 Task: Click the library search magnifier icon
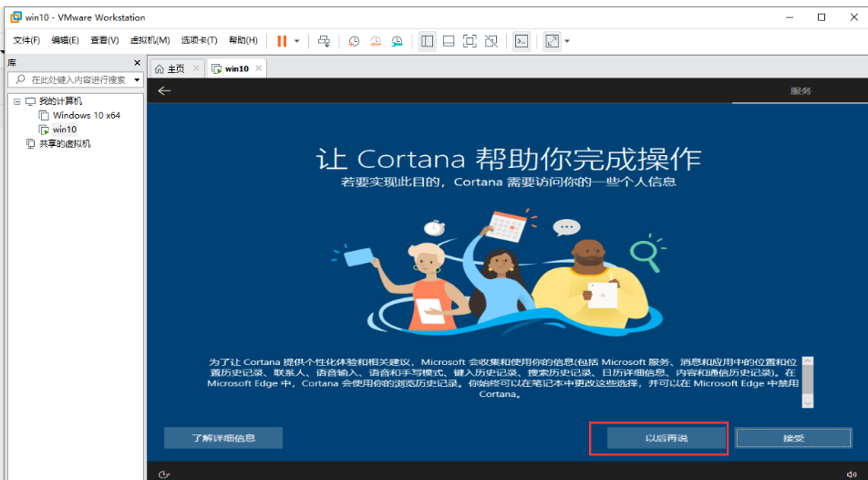20,79
